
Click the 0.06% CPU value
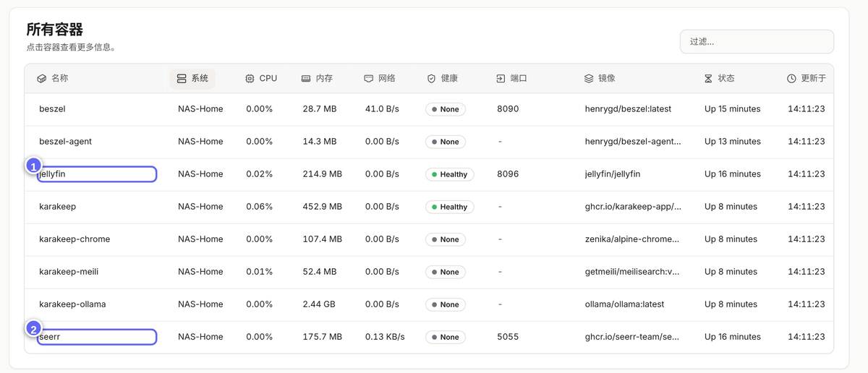coord(259,207)
